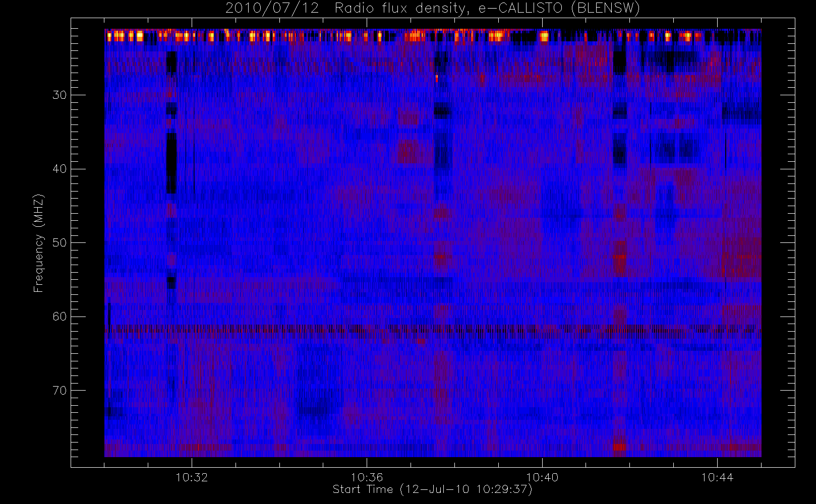Click the 40 frequency tick label
The width and height of the screenshot is (816, 504).
click(x=60, y=169)
